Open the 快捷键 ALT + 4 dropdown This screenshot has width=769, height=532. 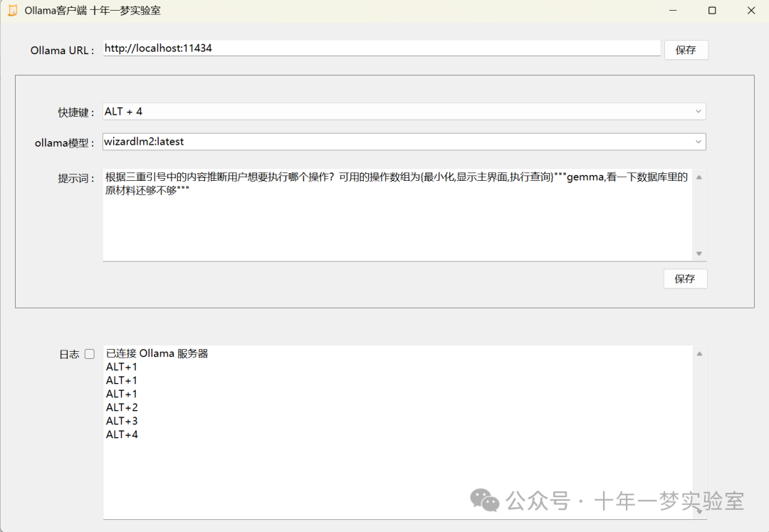tap(404, 111)
